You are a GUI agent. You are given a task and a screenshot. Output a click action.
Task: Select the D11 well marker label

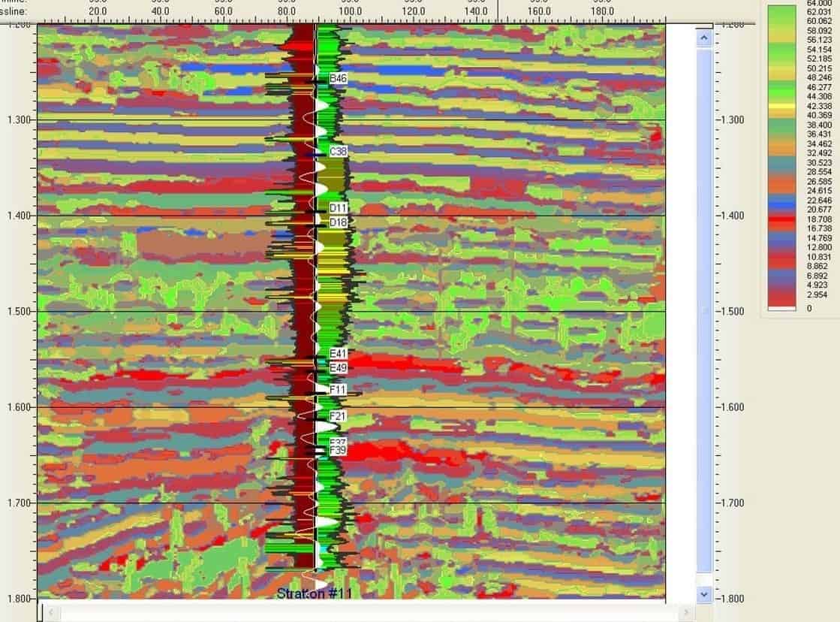(x=338, y=207)
